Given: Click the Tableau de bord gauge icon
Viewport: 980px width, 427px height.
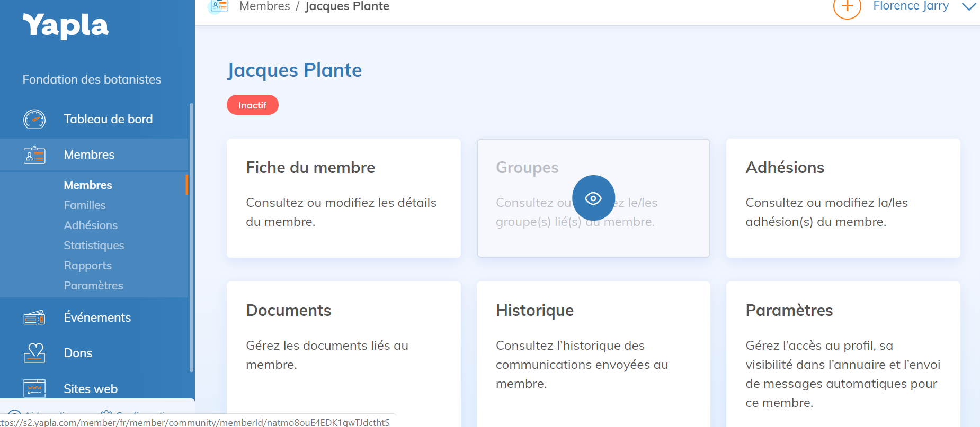Looking at the screenshot, I should click(34, 119).
